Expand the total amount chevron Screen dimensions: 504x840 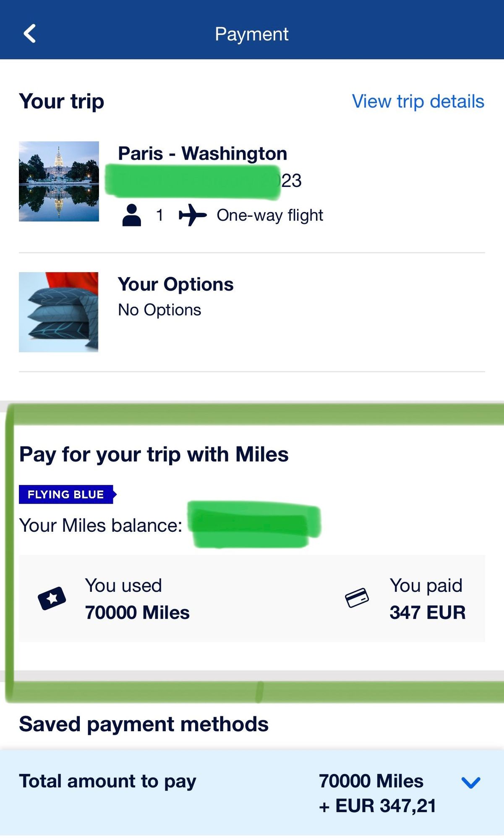[x=470, y=782]
